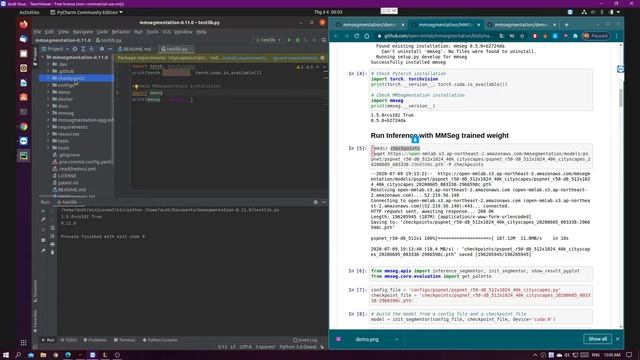
Task: Collapse all folders in Project toolbar
Action: pos(91,49)
